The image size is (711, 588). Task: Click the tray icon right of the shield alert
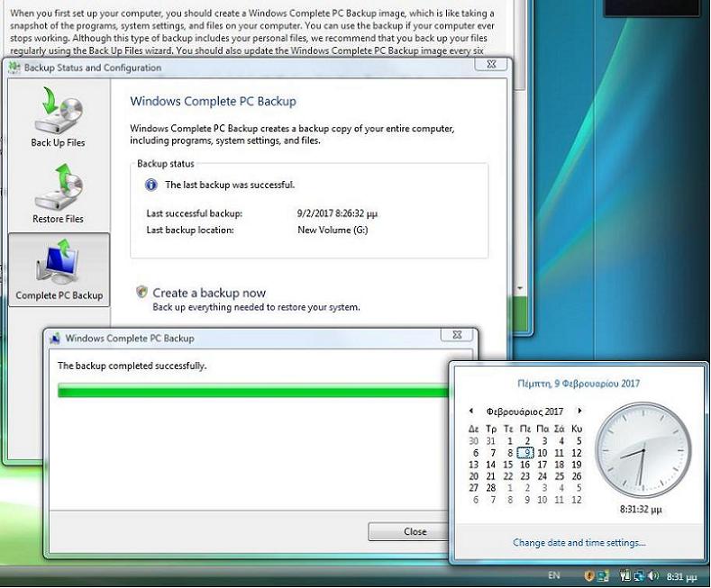tap(604, 575)
